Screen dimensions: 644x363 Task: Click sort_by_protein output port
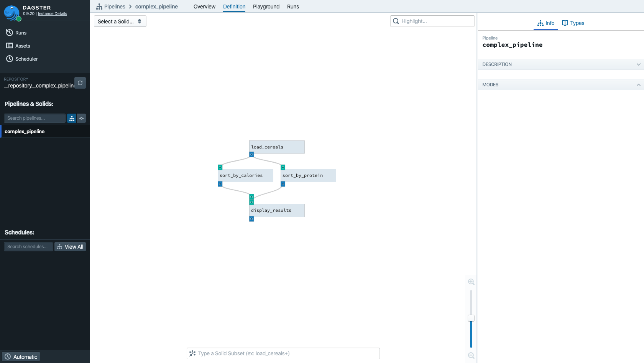tap(283, 184)
